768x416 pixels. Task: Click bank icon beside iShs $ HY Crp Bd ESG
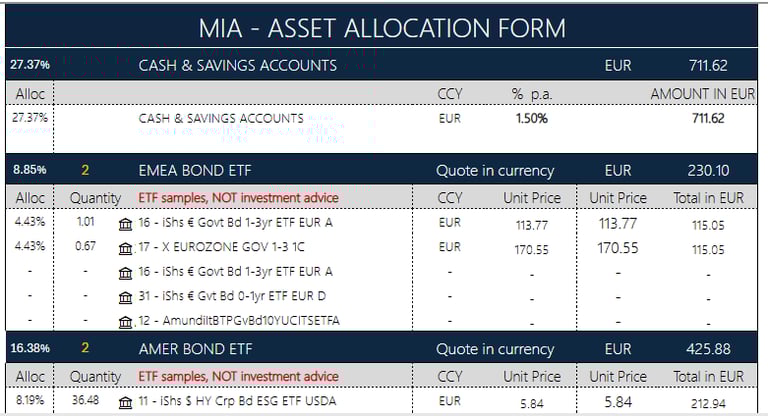pyautogui.click(x=125, y=403)
